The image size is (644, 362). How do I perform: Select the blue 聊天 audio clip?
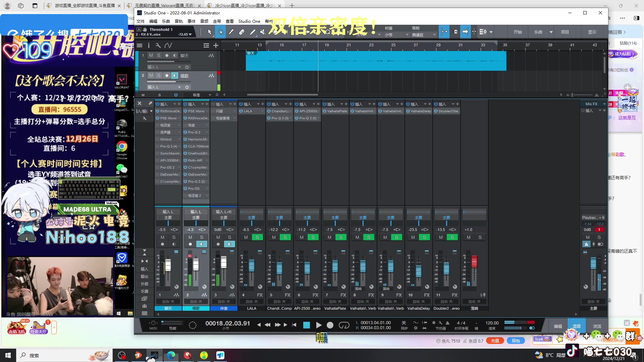pos(376,61)
